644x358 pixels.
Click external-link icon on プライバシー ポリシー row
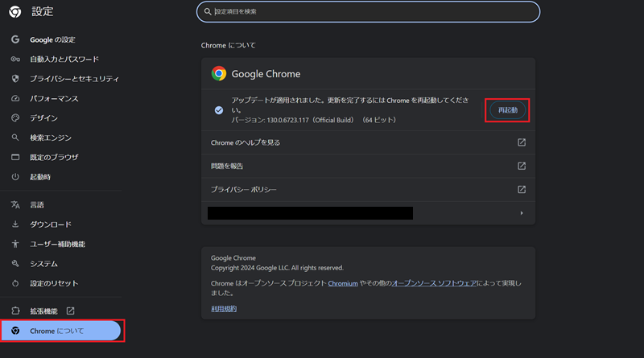(522, 189)
